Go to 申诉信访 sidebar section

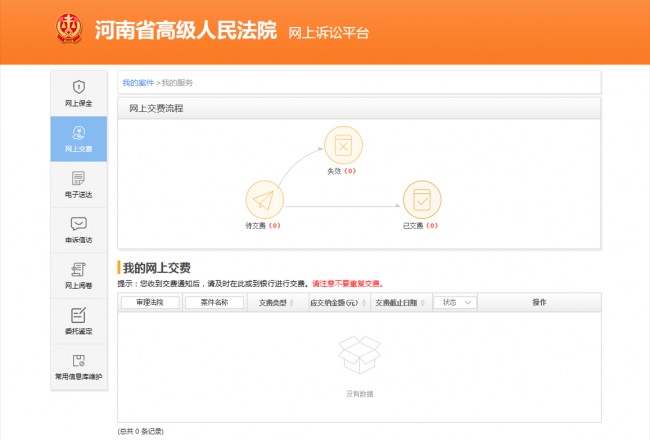(x=78, y=230)
